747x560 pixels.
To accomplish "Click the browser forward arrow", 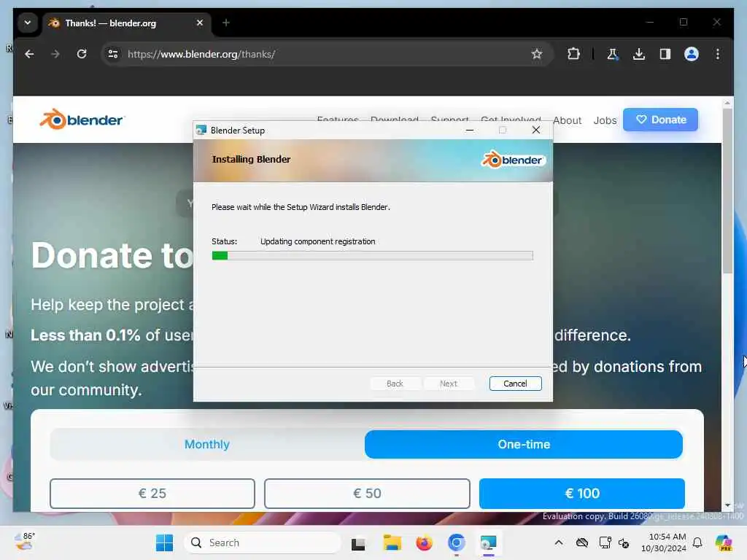I will (55, 54).
